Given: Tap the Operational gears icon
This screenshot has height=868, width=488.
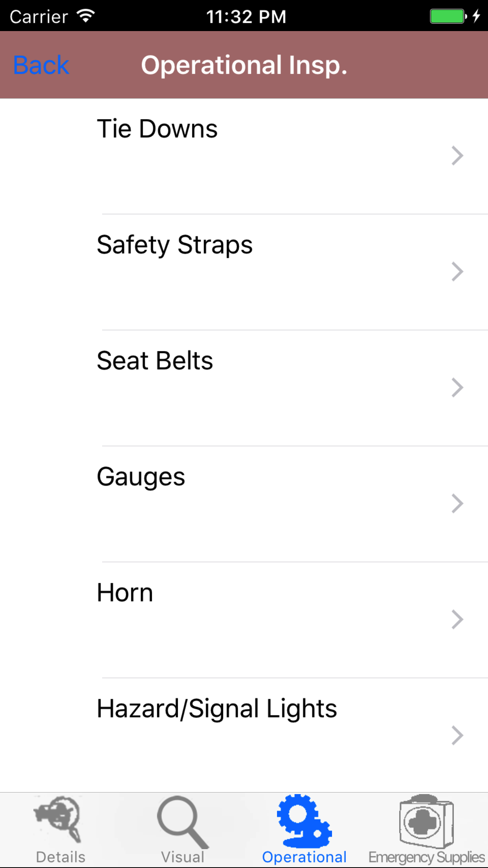Looking at the screenshot, I should pyautogui.click(x=305, y=820).
